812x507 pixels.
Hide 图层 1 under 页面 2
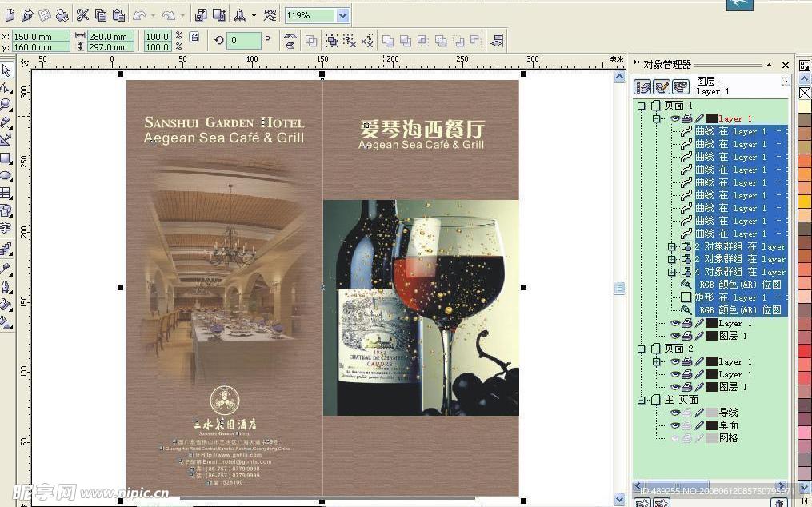tap(675, 387)
